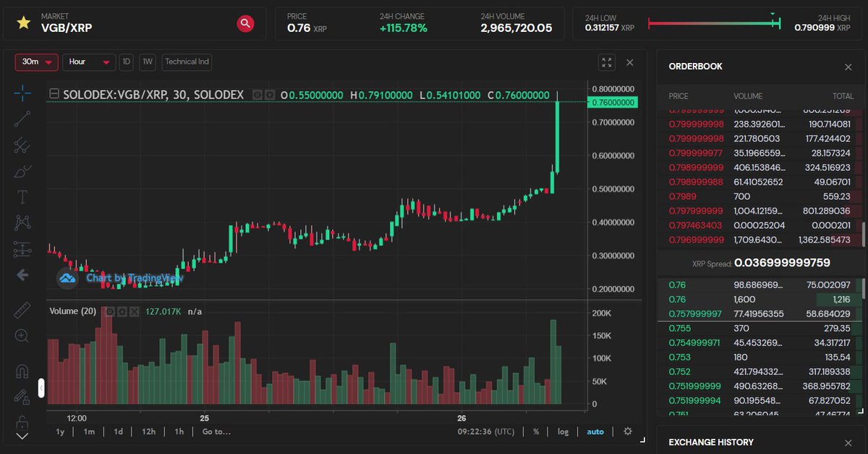Image resolution: width=868 pixels, height=454 pixels.
Task: Collapse the SOLODEX:VGB/XRP legend
Action: click(54, 94)
